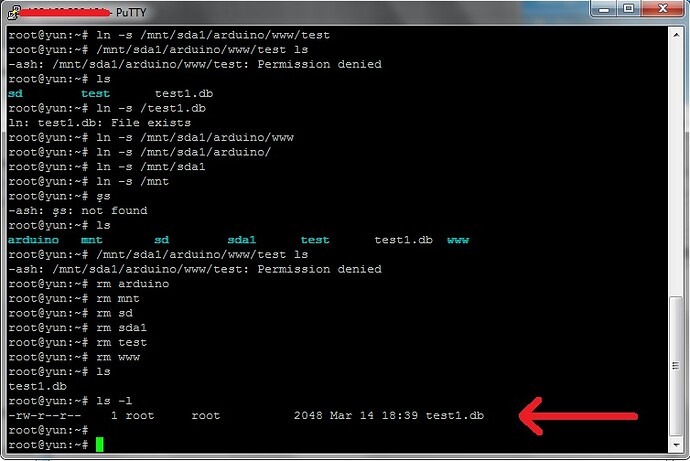Click the terminal scrollbar up arrow

pos(676,35)
